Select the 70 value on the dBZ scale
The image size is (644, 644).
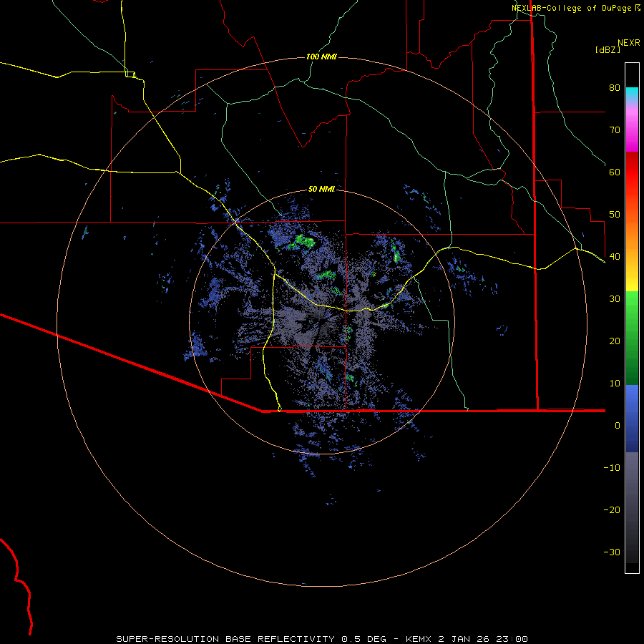[615, 130]
